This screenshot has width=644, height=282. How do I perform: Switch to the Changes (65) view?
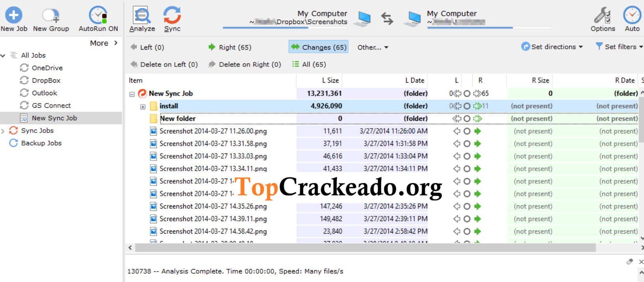point(318,47)
